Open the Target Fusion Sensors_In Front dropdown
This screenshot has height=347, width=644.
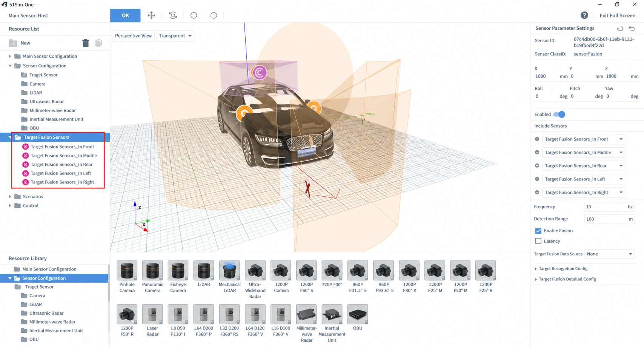tap(584, 139)
